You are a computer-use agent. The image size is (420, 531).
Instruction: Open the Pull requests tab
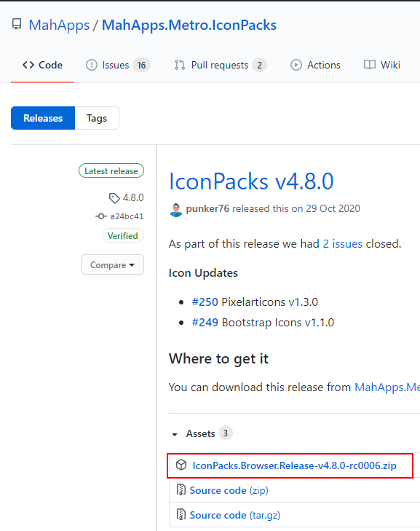(x=221, y=65)
